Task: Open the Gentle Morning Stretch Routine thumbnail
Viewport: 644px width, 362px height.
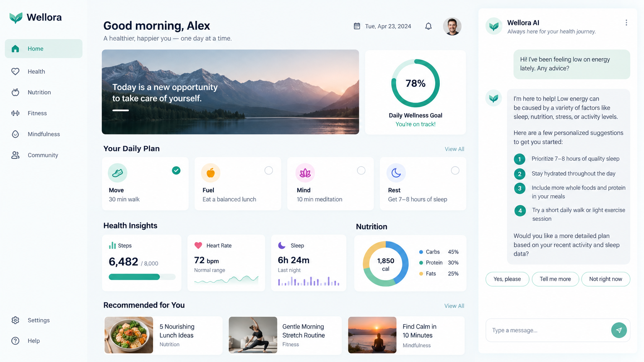Action: tap(253, 335)
